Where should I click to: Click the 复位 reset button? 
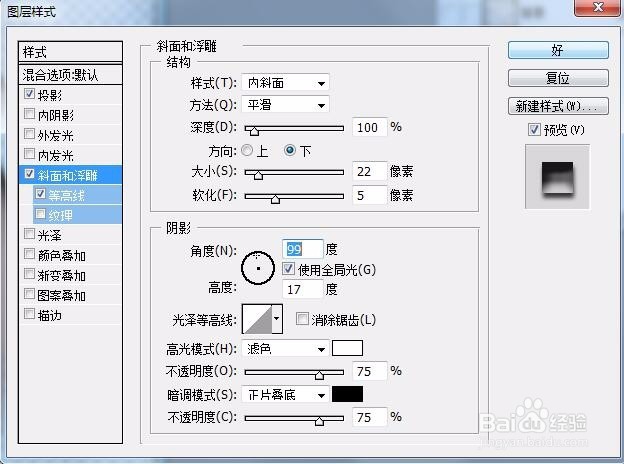(x=558, y=78)
